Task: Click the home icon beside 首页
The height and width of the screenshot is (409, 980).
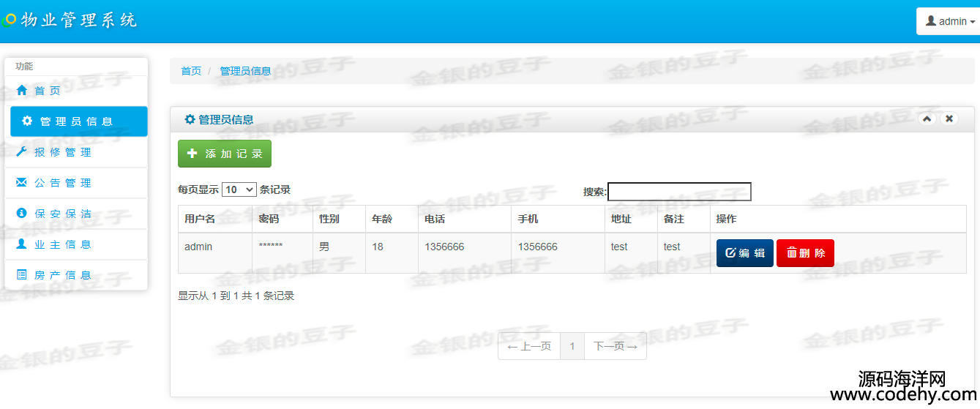Action: click(22, 91)
